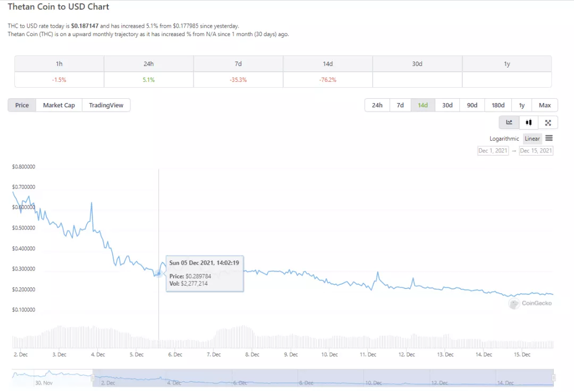Open fullscreen chart icon

click(548, 123)
